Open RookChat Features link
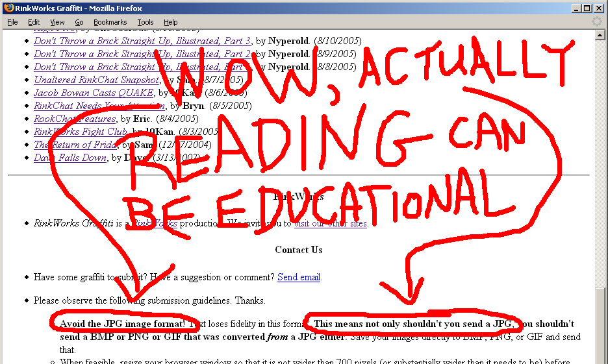Image resolution: width=608 pixels, height=364 pixels. click(75, 119)
